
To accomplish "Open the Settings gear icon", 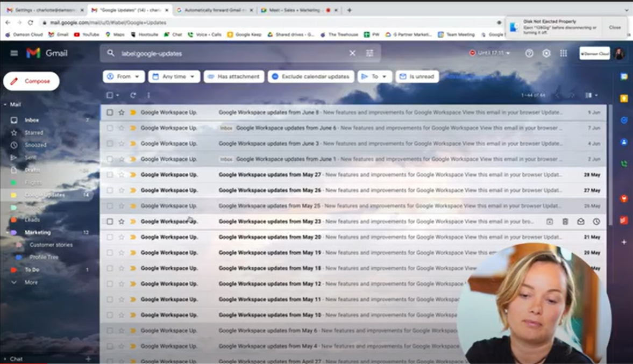I will pos(546,53).
